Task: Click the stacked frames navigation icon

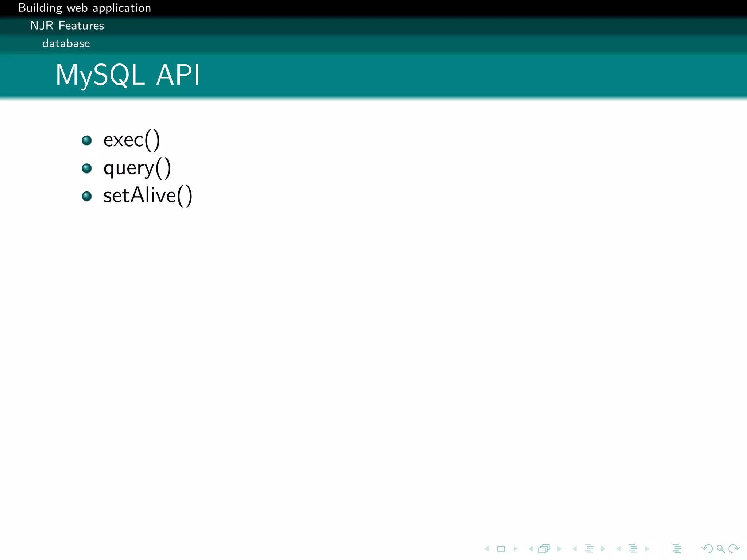Action: [544, 549]
